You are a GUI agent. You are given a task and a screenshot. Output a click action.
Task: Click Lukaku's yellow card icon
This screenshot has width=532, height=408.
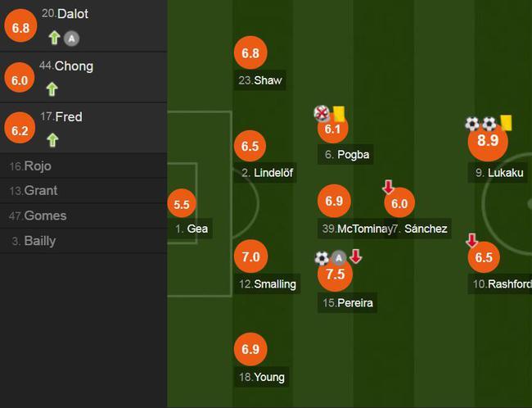tap(506, 123)
